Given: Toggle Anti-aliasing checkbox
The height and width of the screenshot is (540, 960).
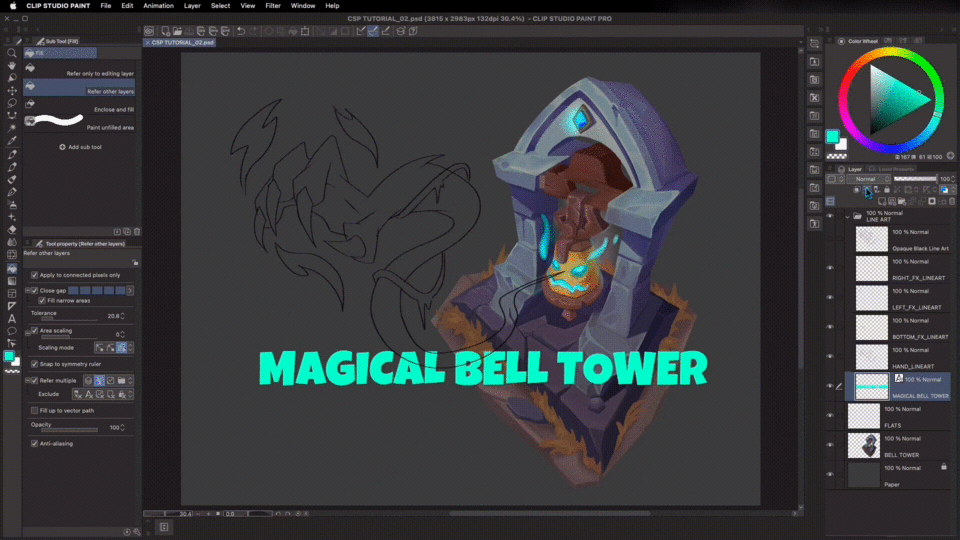Looking at the screenshot, I should pos(34,443).
